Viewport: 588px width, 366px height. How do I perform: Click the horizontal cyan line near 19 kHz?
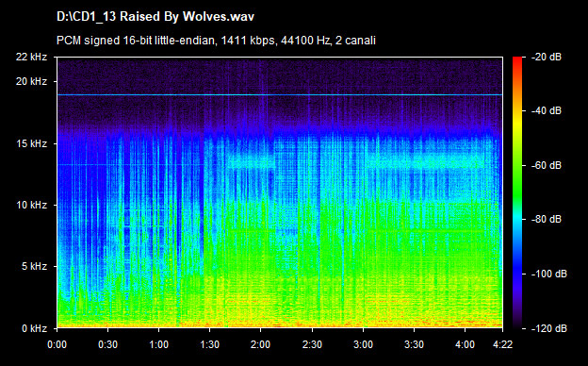tap(280, 95)
